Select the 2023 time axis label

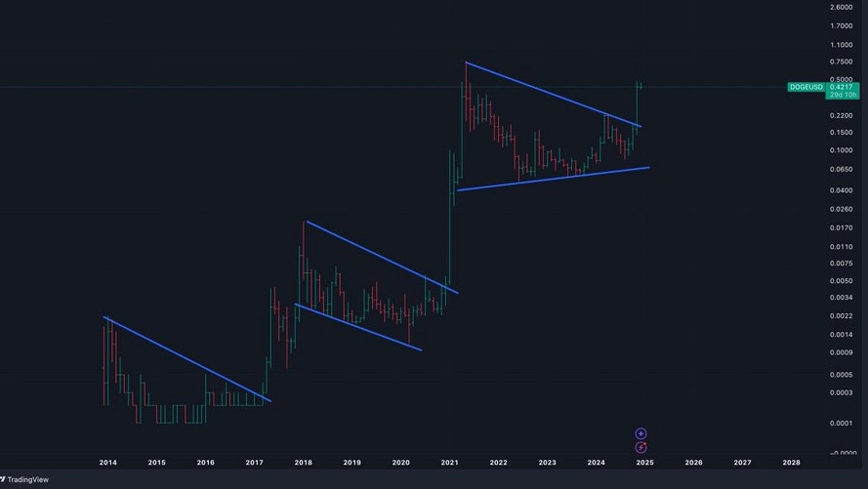(x=548, y=463)
